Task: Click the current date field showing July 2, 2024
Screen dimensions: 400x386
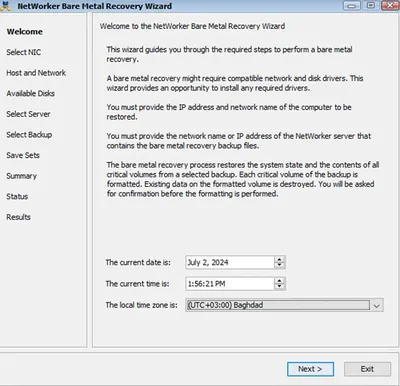Action: [x=230, y=262]
